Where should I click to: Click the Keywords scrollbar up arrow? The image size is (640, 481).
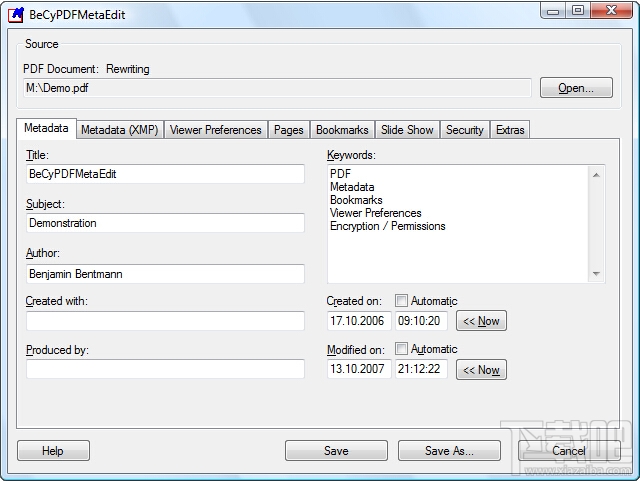click(596, 175)
